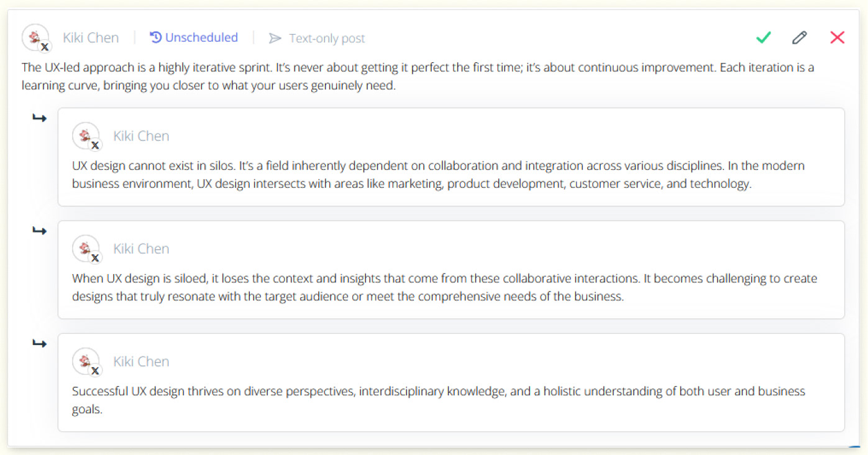Image resolution: width=868 pixels, height=455 pixels.
Task: Click the first thread reply arrow
Action: coord(39,118)
